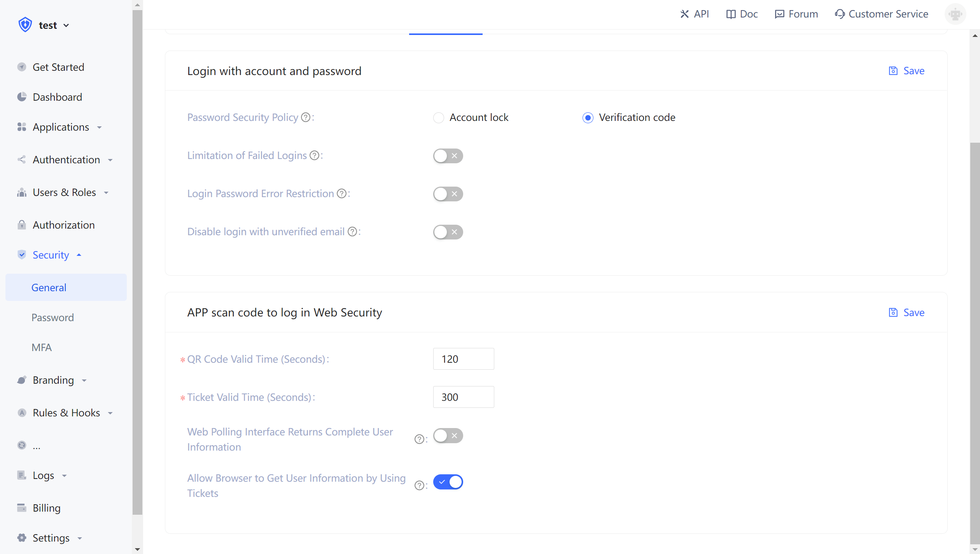Turn off Allow Browser Get User Information toggle
980x554 pixels.
[x=448, y=482]
